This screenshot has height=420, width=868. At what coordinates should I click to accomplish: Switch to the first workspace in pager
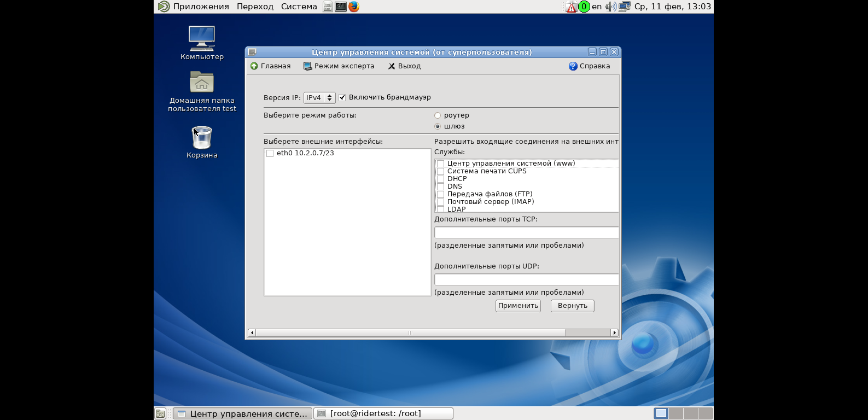click(661, 413)
